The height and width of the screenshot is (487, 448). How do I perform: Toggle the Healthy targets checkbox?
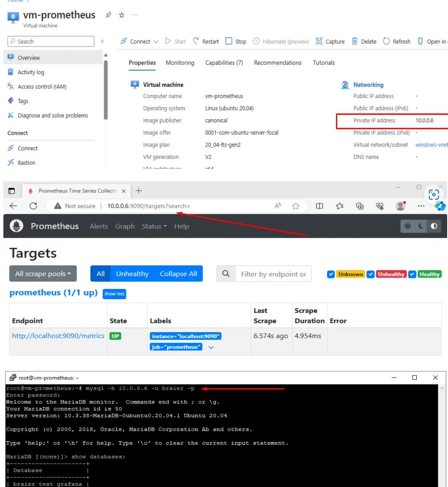pos(412,274)
